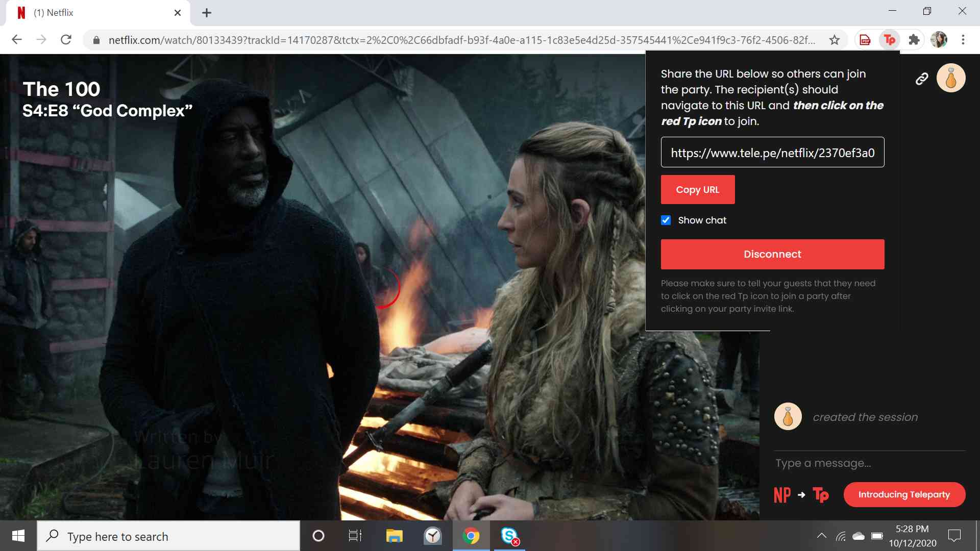
Task: Click the NP logo in chat footer
Action: (x=782, y=495)
